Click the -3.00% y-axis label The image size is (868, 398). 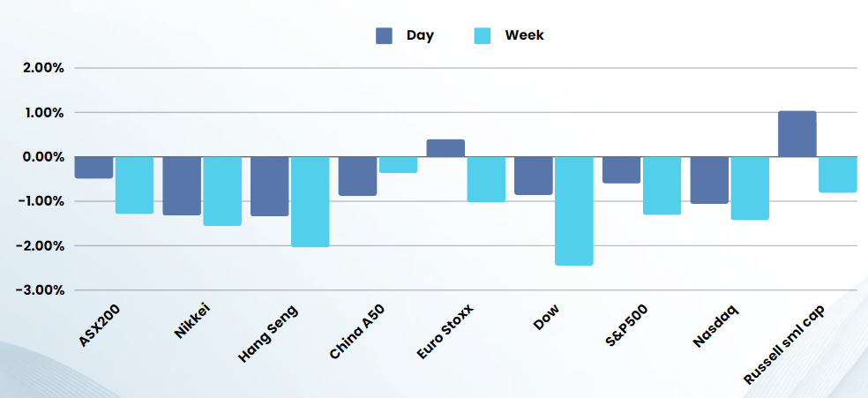tap(37, 289)
